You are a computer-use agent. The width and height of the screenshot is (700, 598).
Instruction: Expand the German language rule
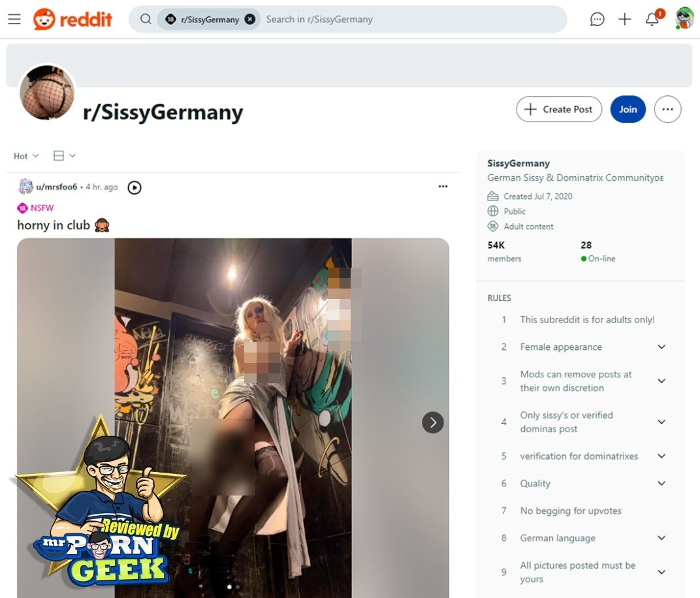[661, 538]
